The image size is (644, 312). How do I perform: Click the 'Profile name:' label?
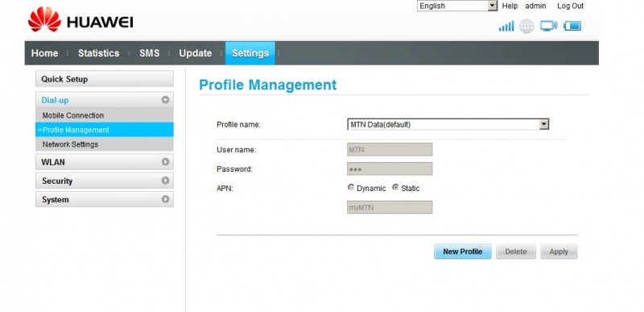[238, 124]
